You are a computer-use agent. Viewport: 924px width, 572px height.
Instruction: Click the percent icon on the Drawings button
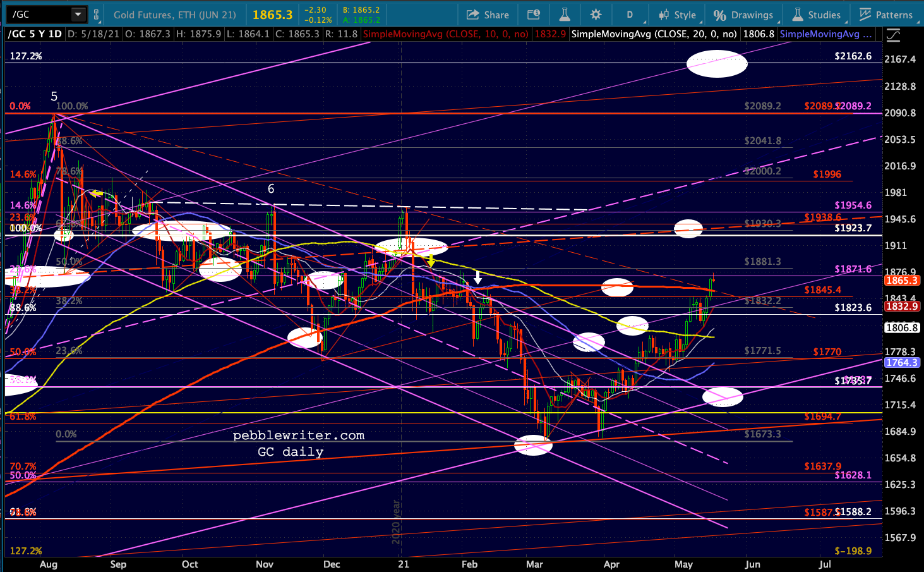click(x=719, y=15)
